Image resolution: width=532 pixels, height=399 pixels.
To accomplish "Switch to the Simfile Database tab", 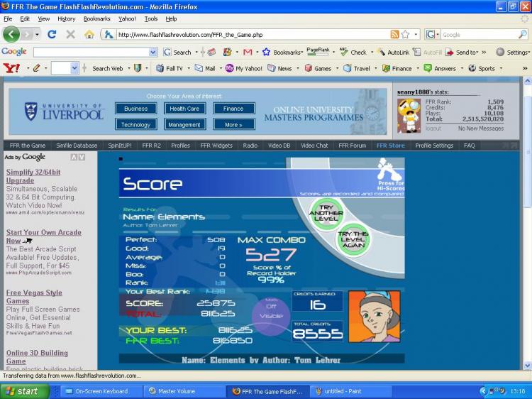I will pyautogui.click(x=77, y=146).
